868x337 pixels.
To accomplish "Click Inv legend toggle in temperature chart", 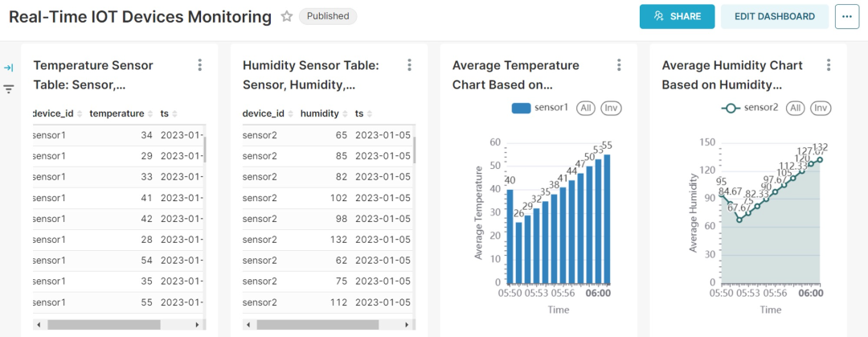I will coord(611,108).
